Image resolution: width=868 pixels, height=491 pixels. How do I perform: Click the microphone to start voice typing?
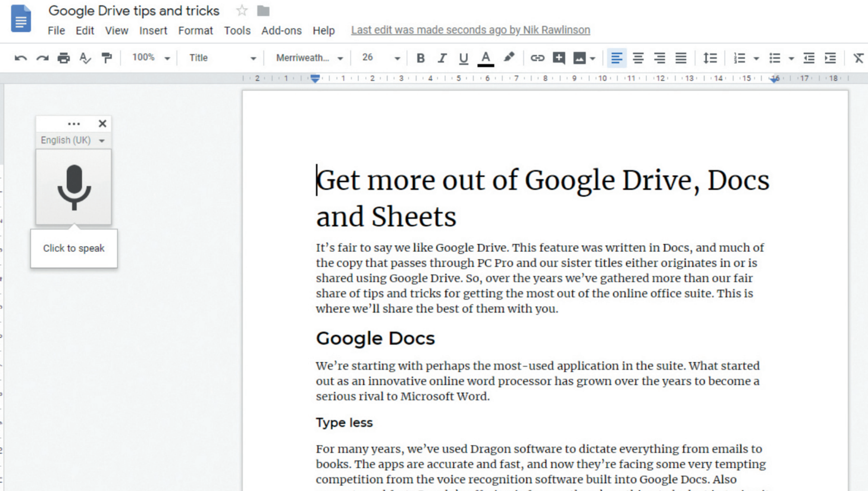point(74,187)
